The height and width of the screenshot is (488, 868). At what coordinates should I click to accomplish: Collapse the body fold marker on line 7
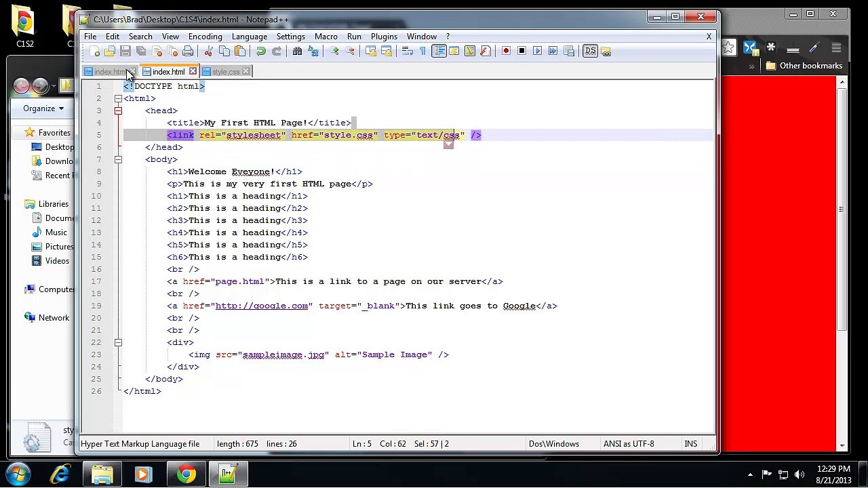[x=118, y=159]
